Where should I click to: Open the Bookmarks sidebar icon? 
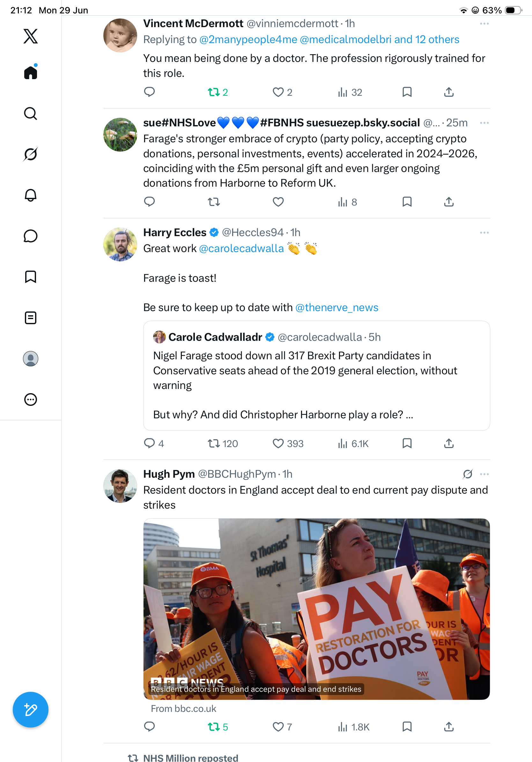31,277
